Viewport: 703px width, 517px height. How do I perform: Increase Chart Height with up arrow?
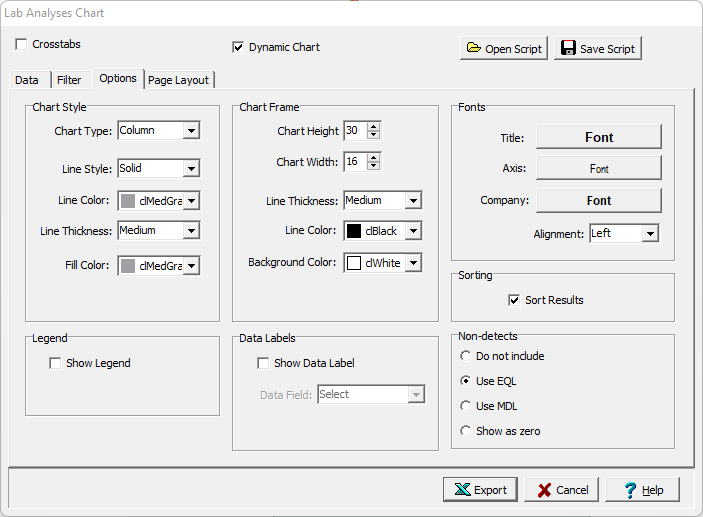tap(373, 127)
